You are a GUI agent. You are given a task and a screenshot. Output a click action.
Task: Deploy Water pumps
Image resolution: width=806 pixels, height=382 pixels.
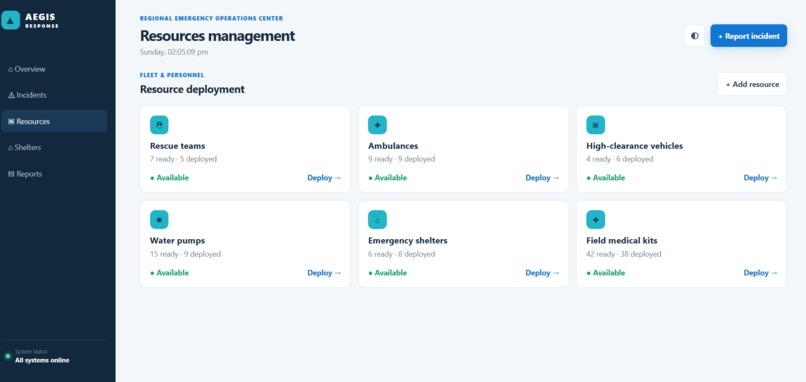(x=324, y=273)
